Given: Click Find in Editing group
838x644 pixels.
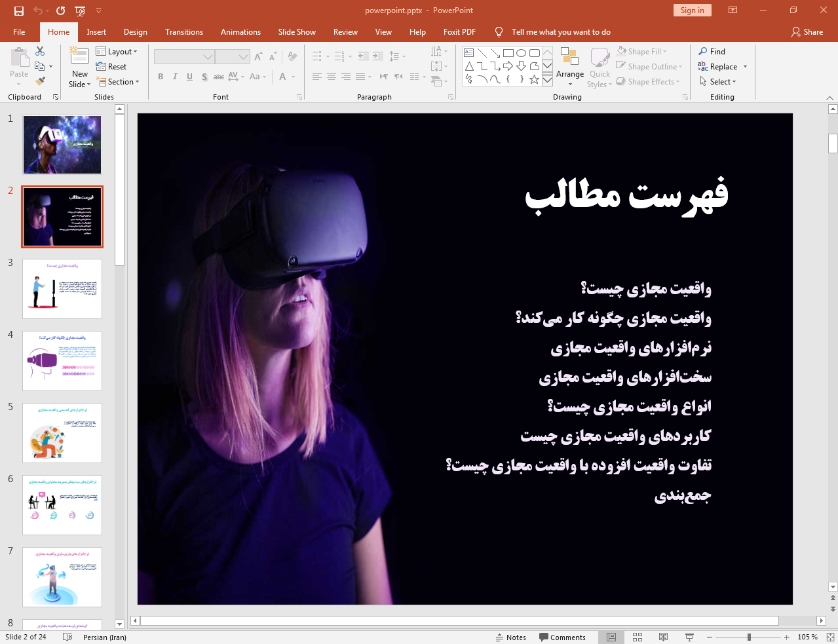Looking at the screenshot, I should point(712,51).
